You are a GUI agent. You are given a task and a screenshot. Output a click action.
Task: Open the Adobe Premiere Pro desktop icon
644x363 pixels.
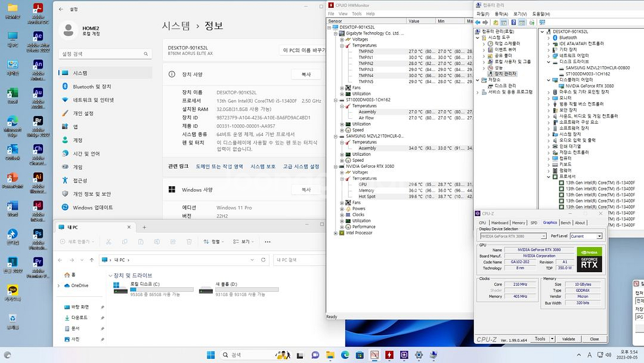[x=38, y=267]
